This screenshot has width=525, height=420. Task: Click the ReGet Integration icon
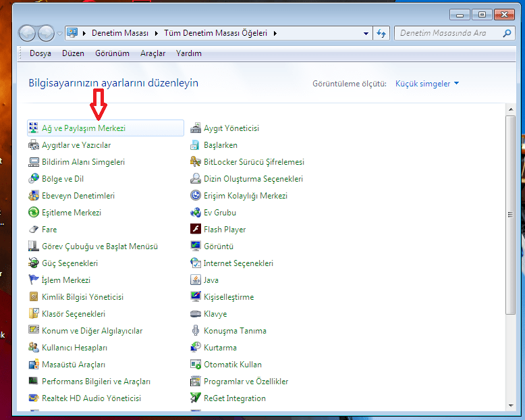196,398
